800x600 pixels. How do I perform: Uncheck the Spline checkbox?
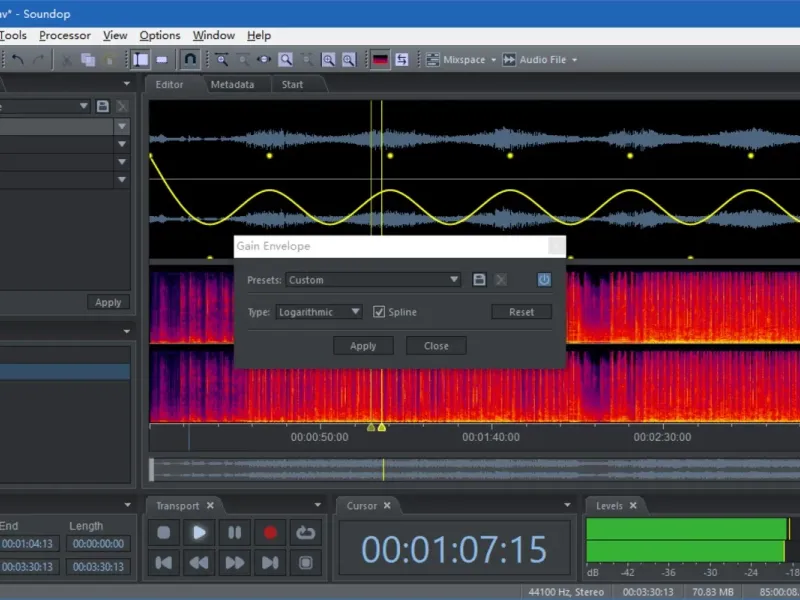379,312
